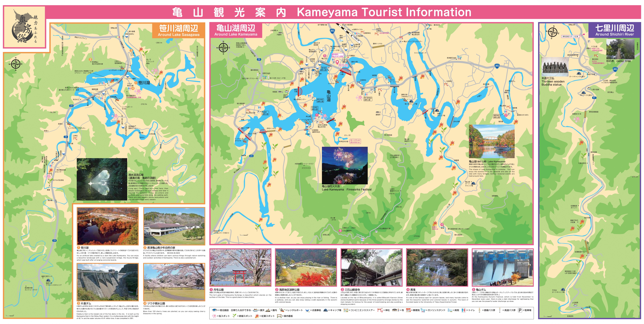Click the compass rose on Shichiri River map

pos(552,32)
